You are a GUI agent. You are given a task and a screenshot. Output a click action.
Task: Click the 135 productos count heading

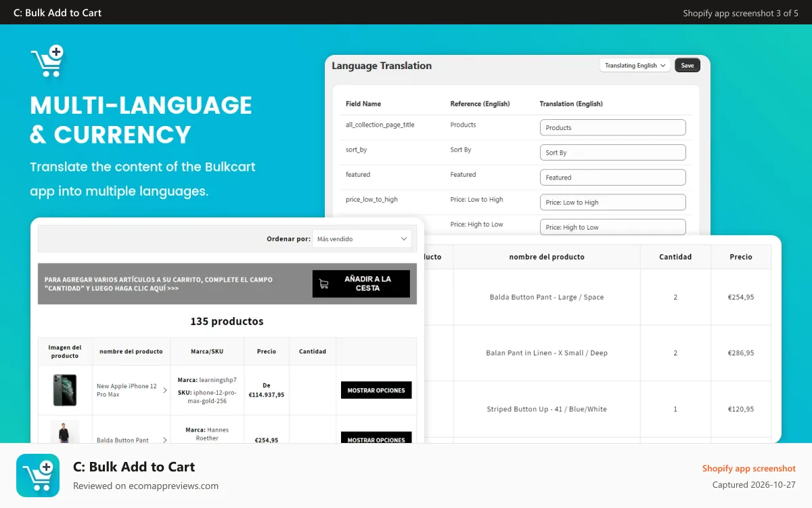tap(227, 321)
